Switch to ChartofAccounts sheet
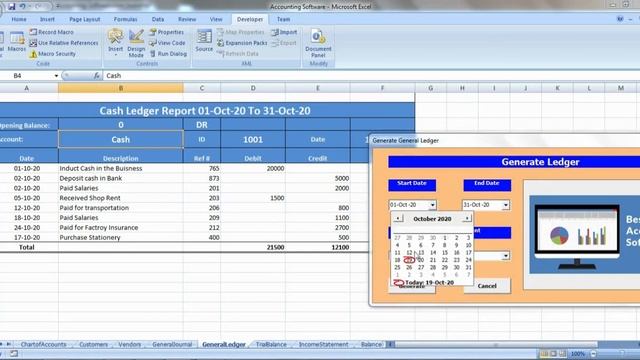This screenshot has height=360, width=640. pos(43,344)
